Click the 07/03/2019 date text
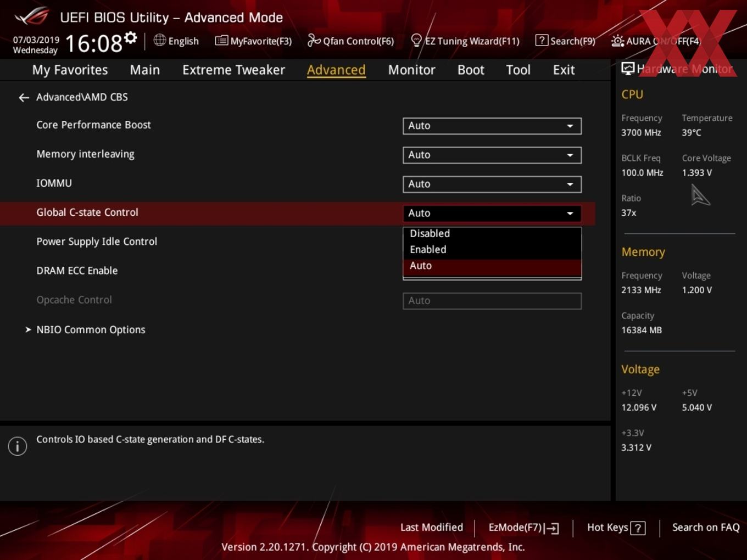The width and height of the screenshot is (747, 560). 36,40
